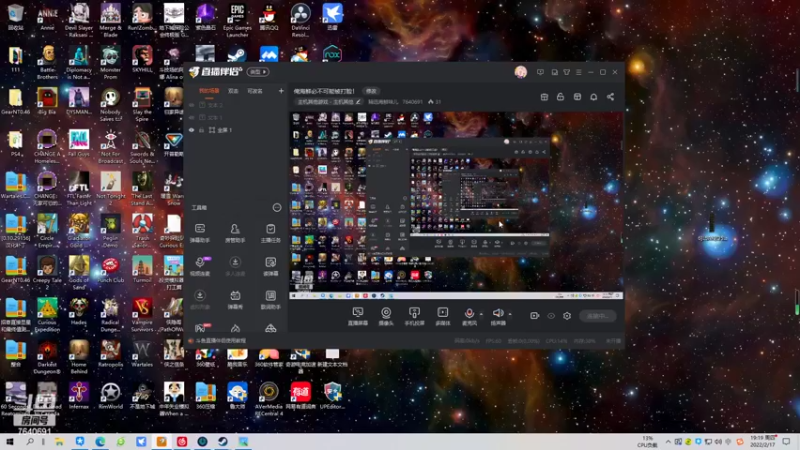Screen dimensions: 800x450
Task: Expand the 工具箱 more-options circle
Action: [277, 208]
